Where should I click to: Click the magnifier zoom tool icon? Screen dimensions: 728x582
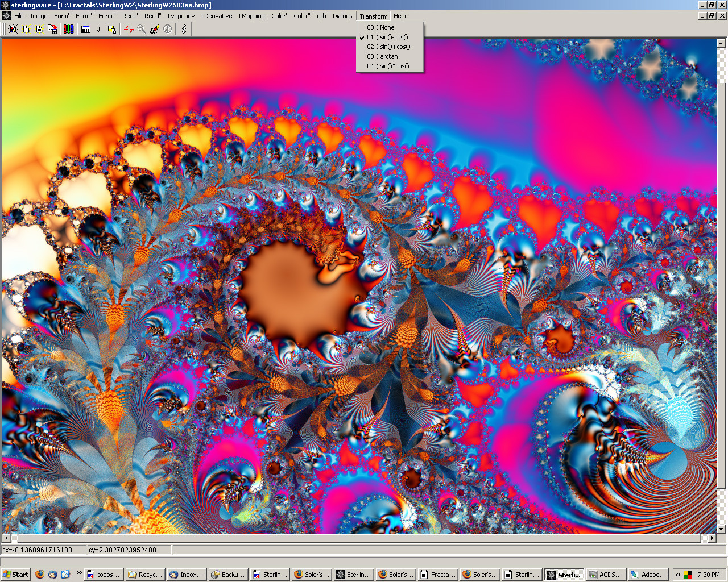click(x=142, y=29)
